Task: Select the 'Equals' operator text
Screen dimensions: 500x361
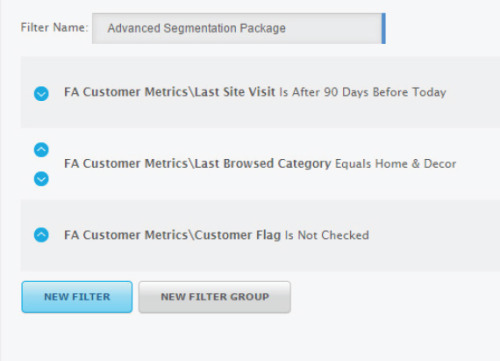Action: pos(353,164)
